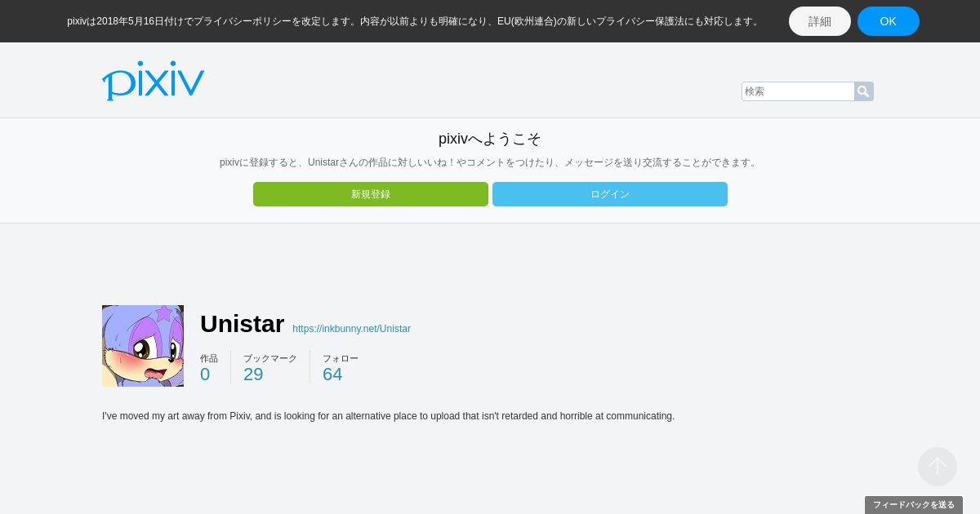Focus the 検索 search field
The image size is (980, 514).
(798, 91)
